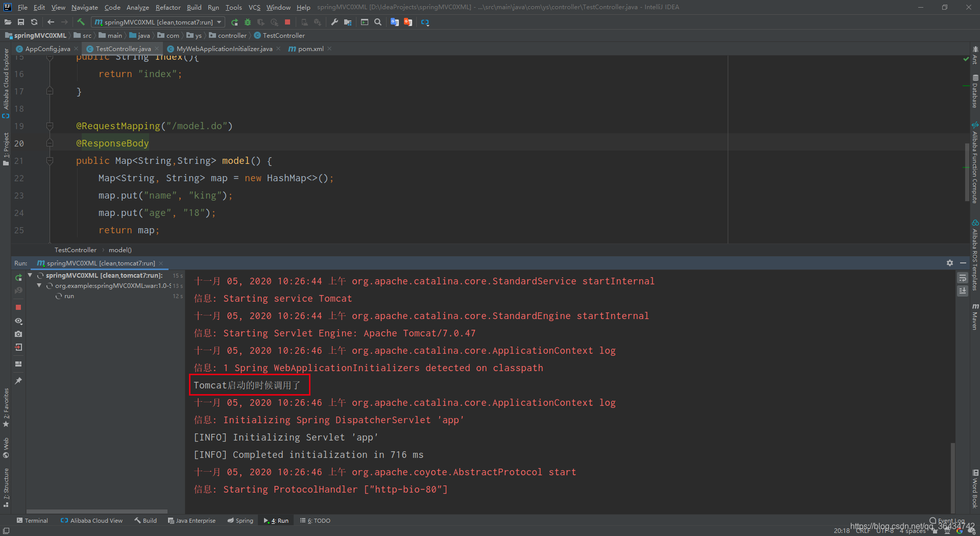
Task: Open the Project tool window side tab
Action: coord(6,149)
